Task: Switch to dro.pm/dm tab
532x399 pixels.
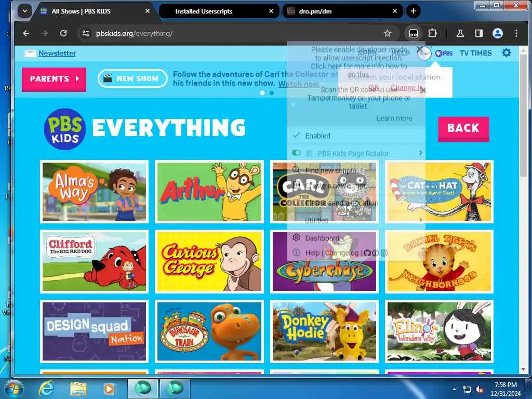Action: 342,11
